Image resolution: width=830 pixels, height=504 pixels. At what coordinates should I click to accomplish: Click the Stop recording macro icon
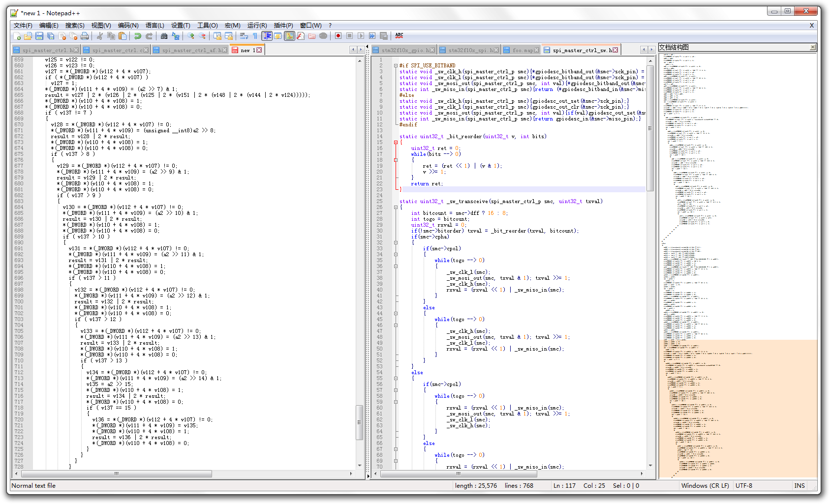pos(349,36)
